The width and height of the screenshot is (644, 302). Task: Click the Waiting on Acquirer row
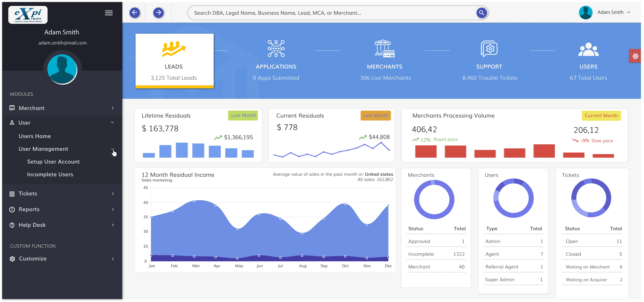(592, 280)
